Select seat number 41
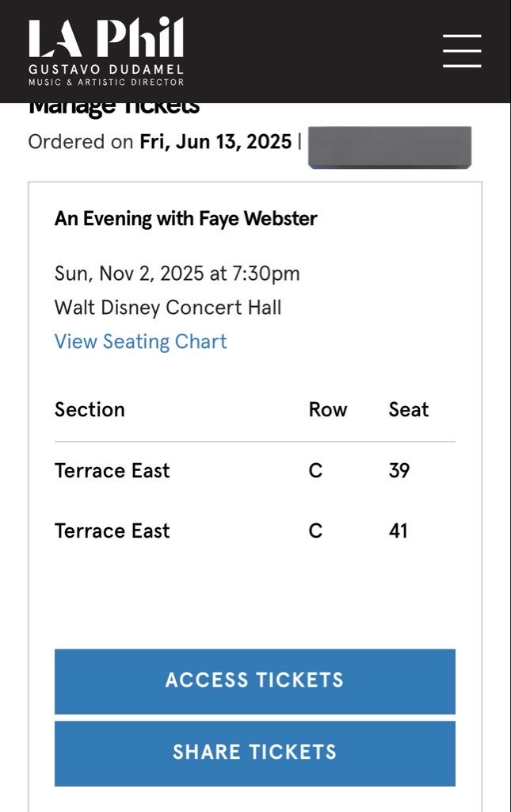 point(399,530)
